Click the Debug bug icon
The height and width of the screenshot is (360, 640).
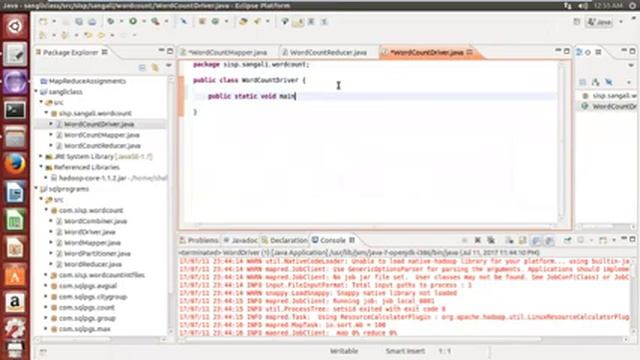(x=111, y=21)
